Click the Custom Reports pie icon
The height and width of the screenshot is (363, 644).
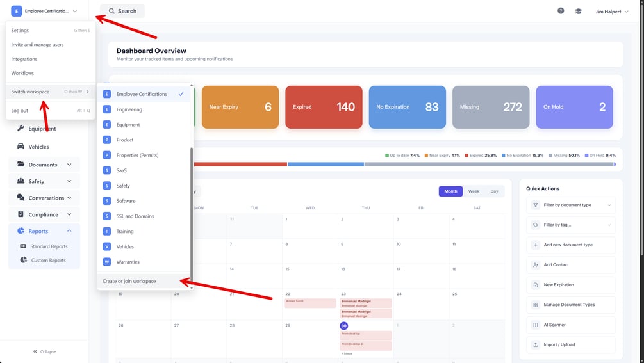(24, 260)
